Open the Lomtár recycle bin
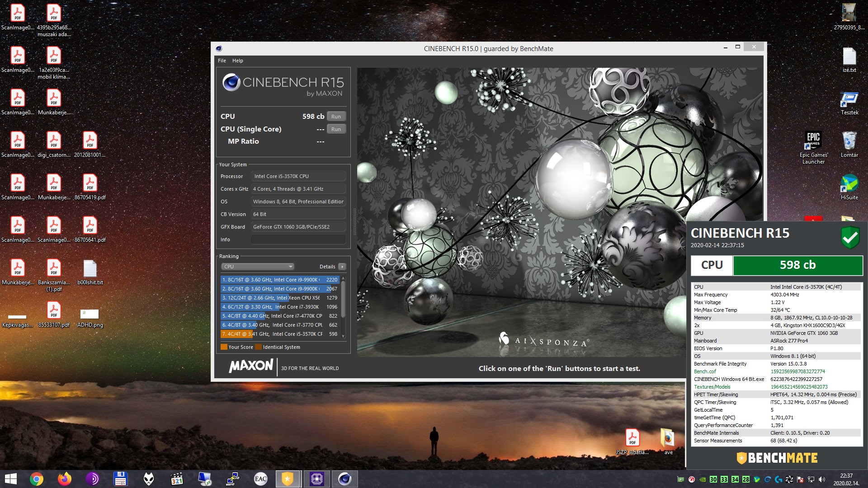This screenshot has height=488, width=868. (849, 145)
